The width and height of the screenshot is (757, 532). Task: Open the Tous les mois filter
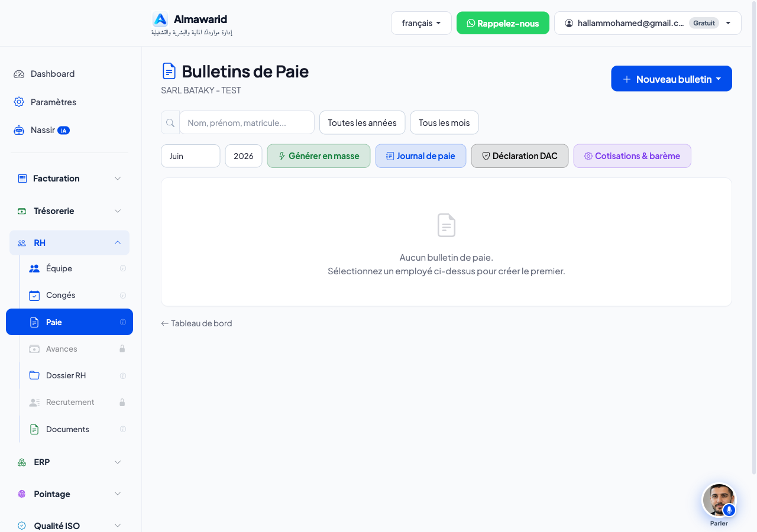[444, 123]
